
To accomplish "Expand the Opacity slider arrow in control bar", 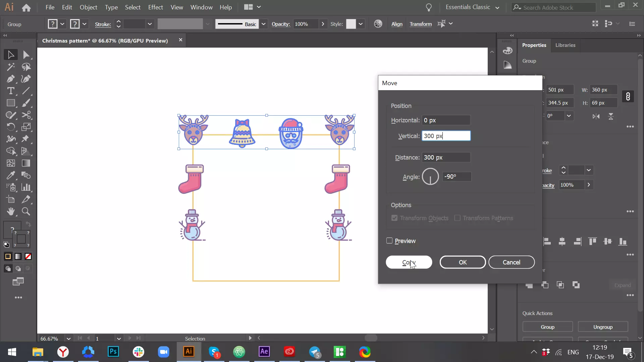I will (323, 24).
